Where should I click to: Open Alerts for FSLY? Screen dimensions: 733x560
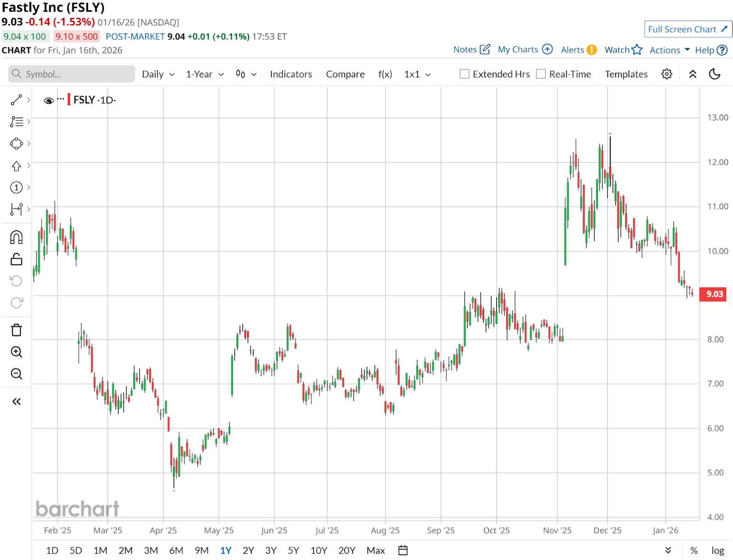pos(579,50)
